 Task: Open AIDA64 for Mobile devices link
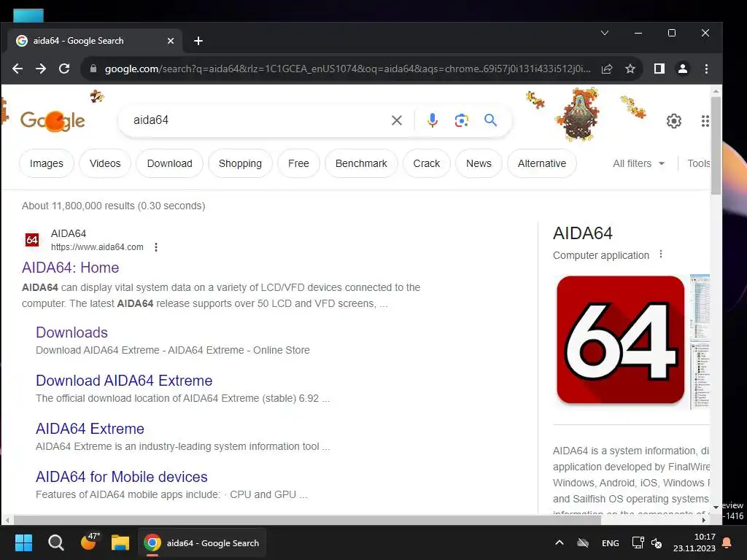click(122, 477)
